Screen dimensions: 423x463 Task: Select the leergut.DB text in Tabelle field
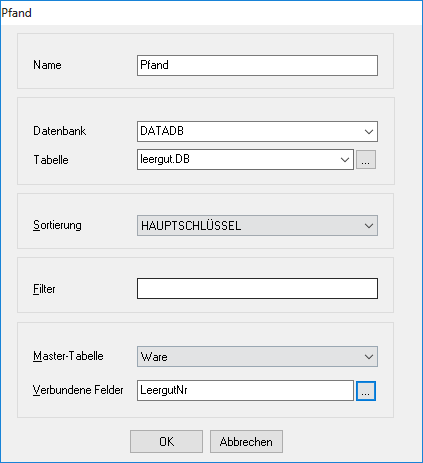[x=165, y=159]
